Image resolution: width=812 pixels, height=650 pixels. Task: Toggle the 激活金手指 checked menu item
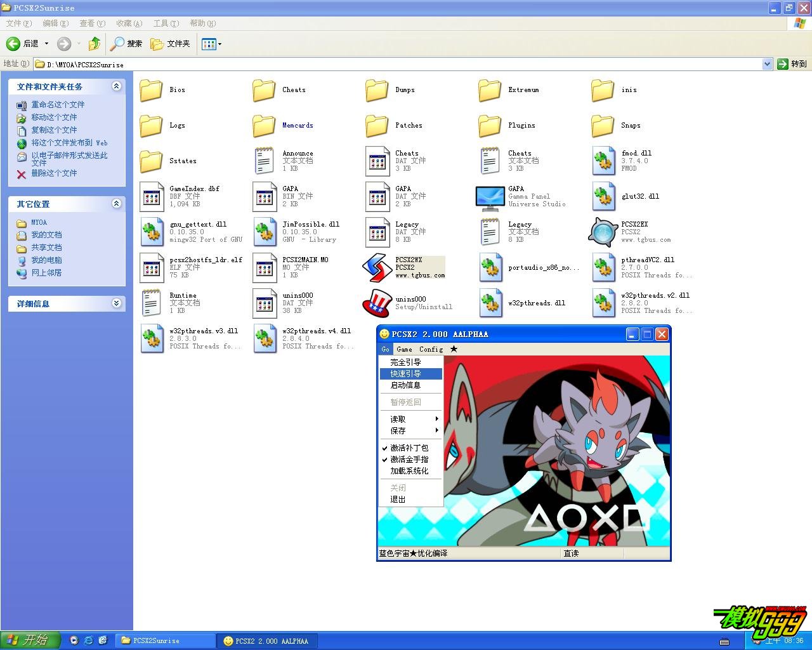click(x=410, y=459)
